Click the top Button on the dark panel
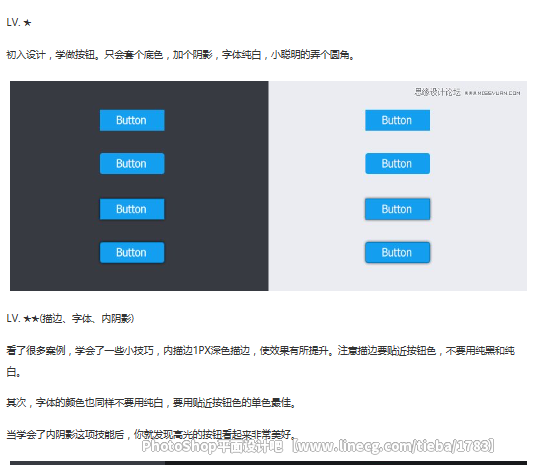550x465 pixels. 132,120
